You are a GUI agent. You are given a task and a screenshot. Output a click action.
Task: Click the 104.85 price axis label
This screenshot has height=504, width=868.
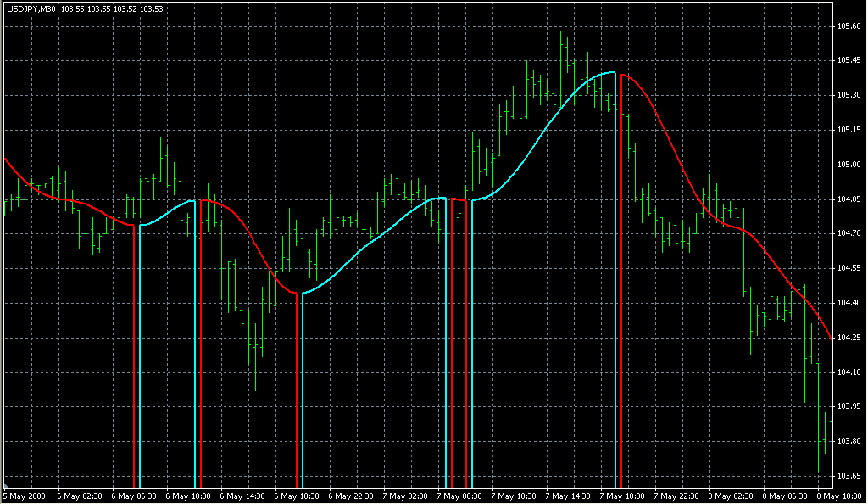pyautogui.click(x=849, y=199)
